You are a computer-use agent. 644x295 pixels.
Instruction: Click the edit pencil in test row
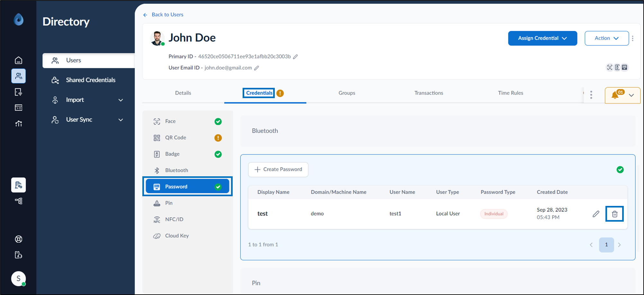click(x=596, y=214)
